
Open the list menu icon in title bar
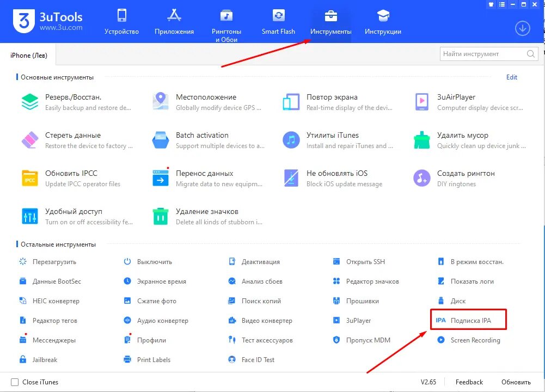502,4
